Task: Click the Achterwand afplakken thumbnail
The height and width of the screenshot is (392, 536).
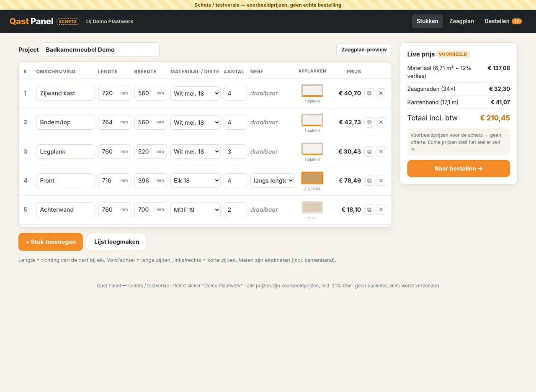Action: tap(312, 208)
